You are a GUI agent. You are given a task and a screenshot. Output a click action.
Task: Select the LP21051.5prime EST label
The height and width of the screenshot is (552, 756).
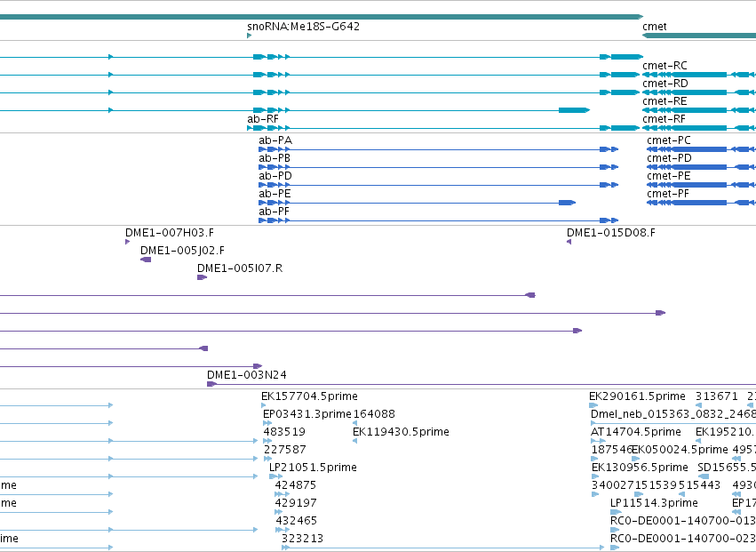point(313,468)
